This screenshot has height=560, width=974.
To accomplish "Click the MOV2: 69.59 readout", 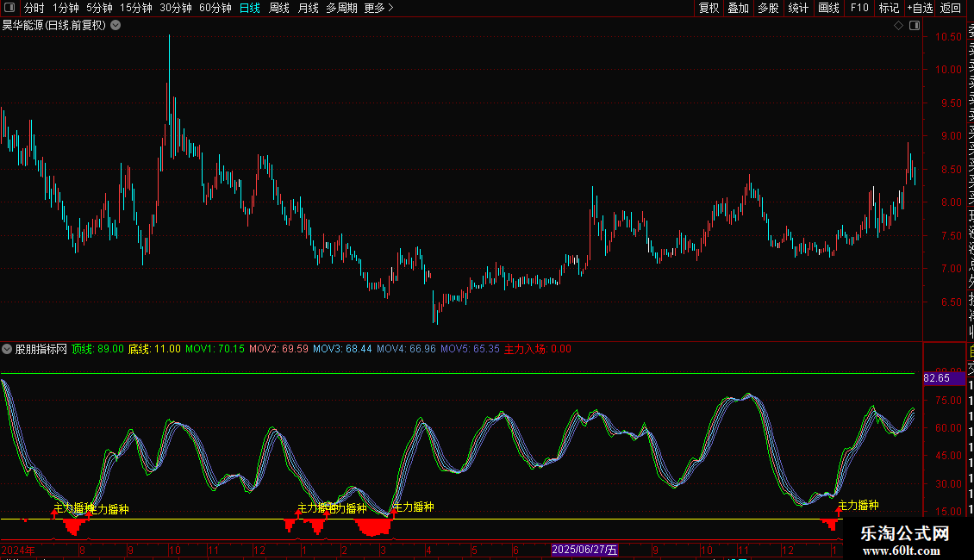I will click(x=279, y=349).
